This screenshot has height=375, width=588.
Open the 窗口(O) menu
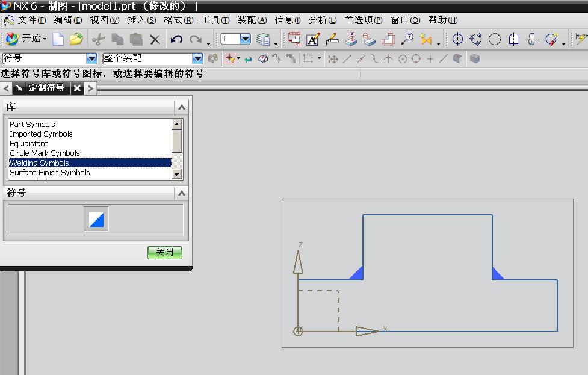click(406, 20)
